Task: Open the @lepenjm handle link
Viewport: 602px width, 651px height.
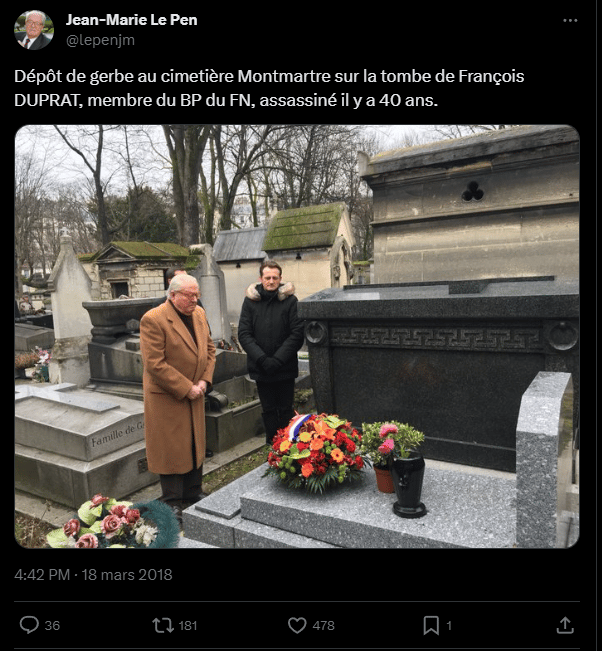Action: click(100, 40)
